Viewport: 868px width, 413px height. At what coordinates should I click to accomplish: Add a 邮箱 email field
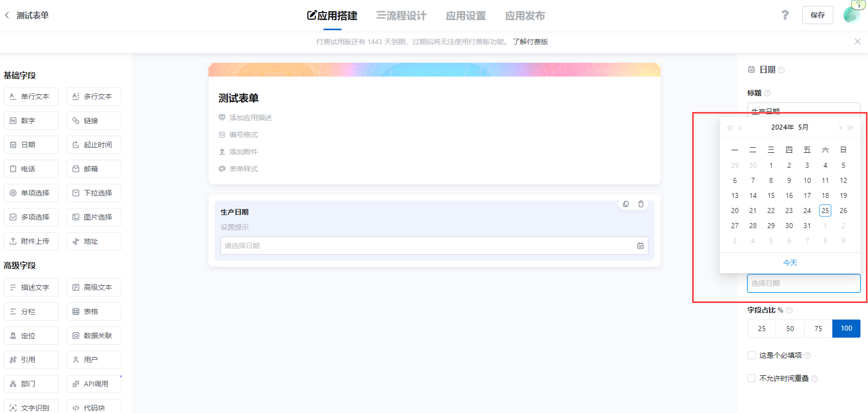pos(94,169)
